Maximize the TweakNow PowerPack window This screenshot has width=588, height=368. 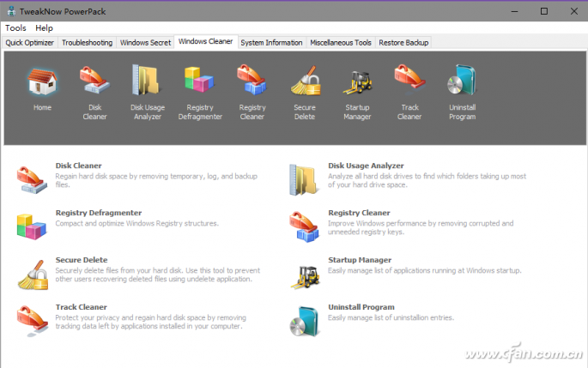click(544, 11)
